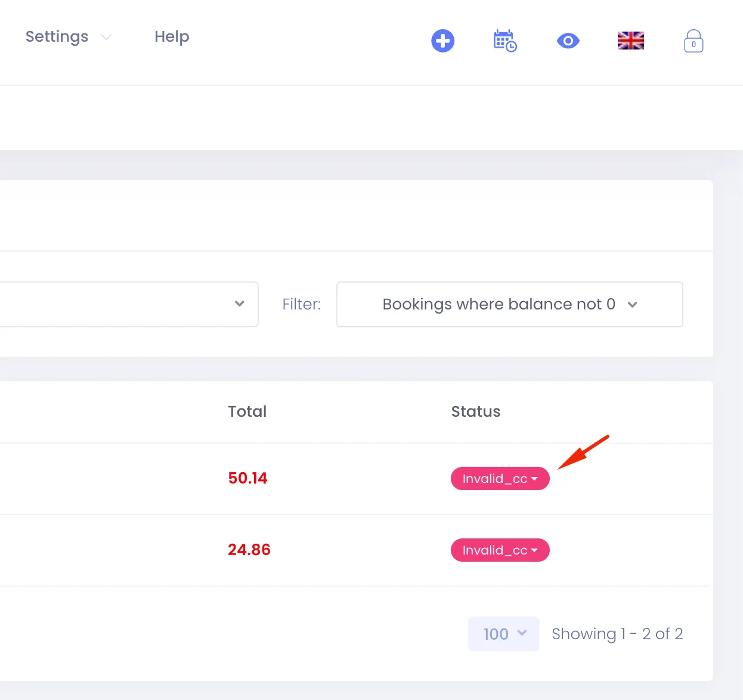This screenshot has height=700, width=743.
Task: Click the 'Showing 1 - 2 of 2' text
Action: (617, 634)
